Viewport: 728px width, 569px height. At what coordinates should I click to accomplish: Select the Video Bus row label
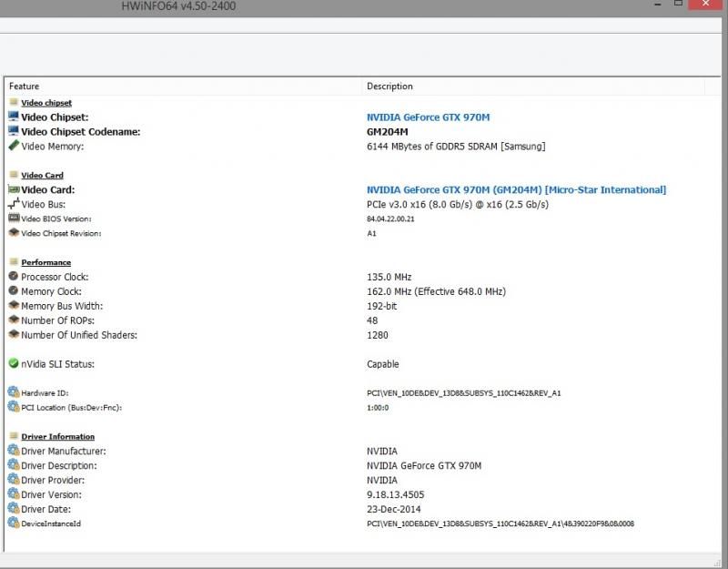[43, 204]
